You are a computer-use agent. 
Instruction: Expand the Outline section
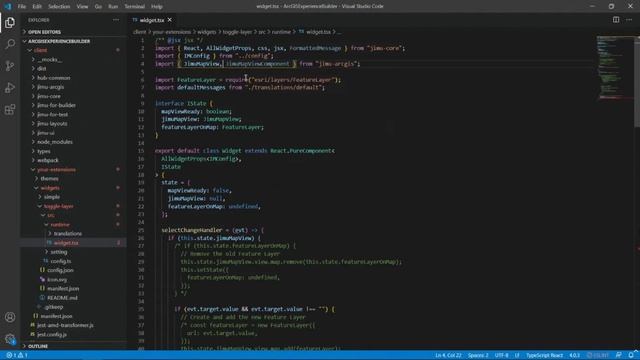coord(73,346)
